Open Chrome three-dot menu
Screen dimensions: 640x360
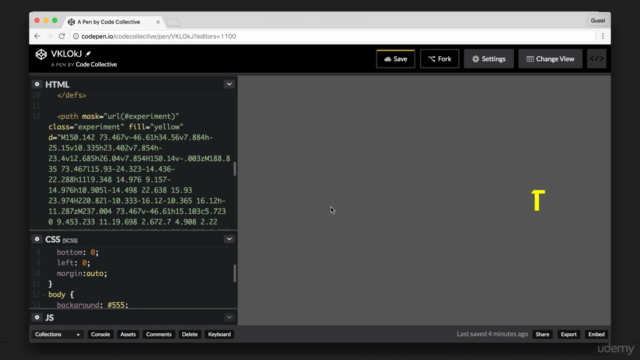pos(603,36)
